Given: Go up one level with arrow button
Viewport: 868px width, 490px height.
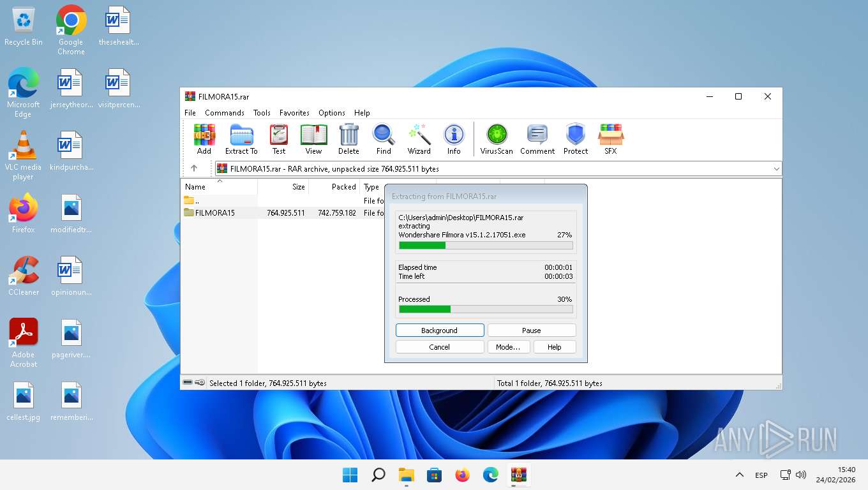Looking at the screenshot, I should click(194, 168).
